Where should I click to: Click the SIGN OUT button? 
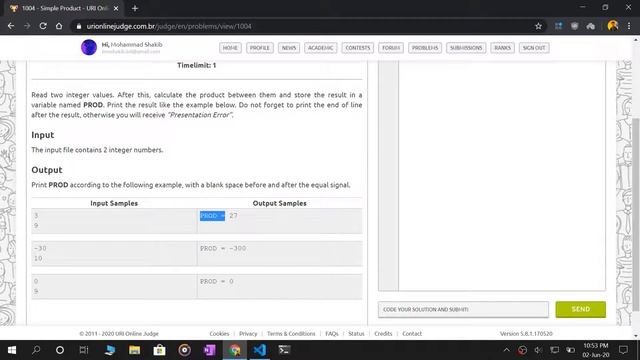tap(534, 48)
